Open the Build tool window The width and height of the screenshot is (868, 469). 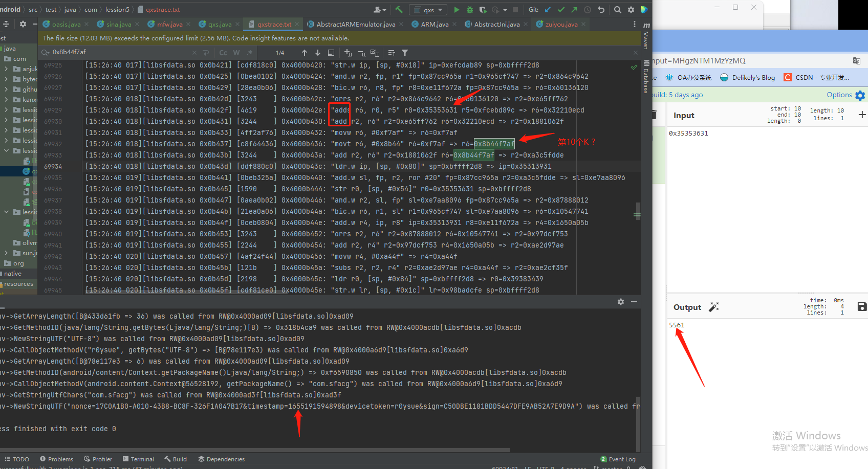[176, 459]
